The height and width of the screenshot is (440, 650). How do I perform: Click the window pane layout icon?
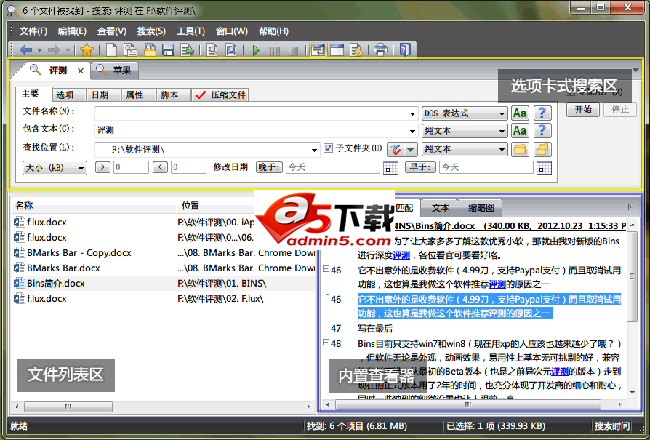337,50
